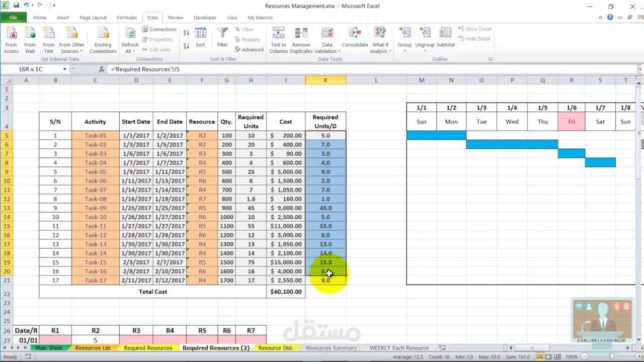The image size is (644, 362).
Task: Switch to the Main Sheet worksheet tab
Action: click(x=49, y=348)
